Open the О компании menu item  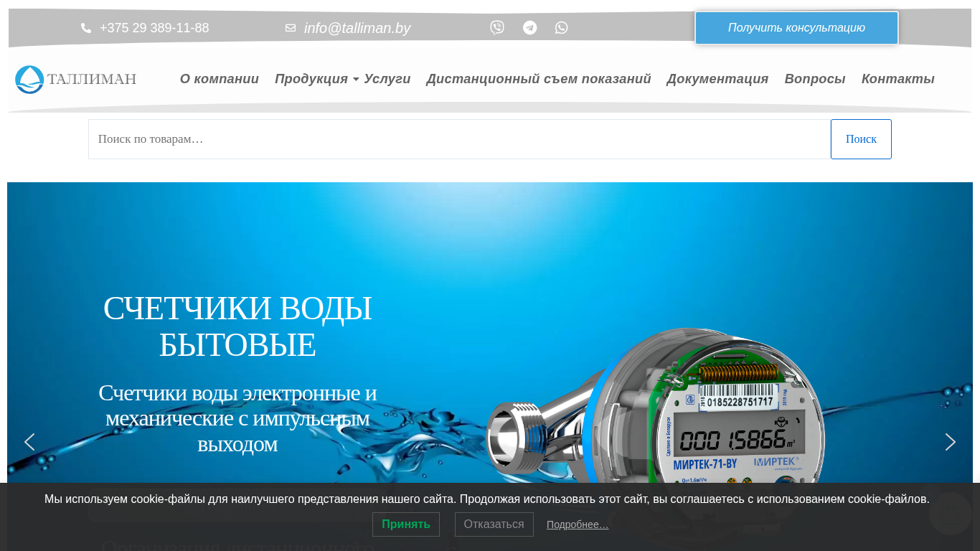click(x=220, y=79)
